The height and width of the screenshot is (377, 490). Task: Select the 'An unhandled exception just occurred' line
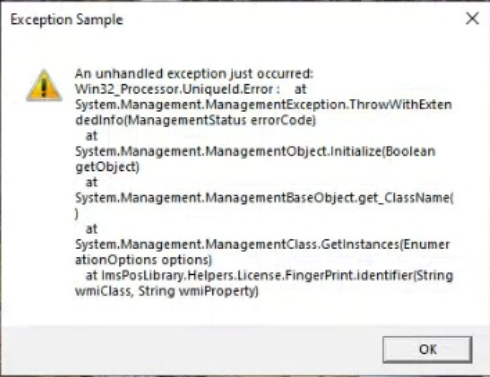pyautogui.click(x=194, y=74)
